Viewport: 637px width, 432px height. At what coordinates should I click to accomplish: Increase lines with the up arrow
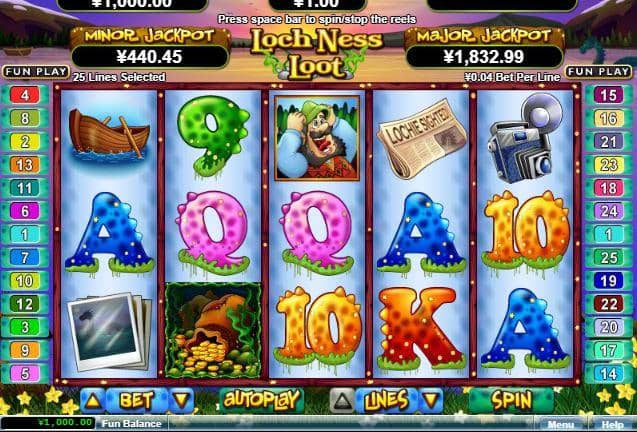[342, 401]
